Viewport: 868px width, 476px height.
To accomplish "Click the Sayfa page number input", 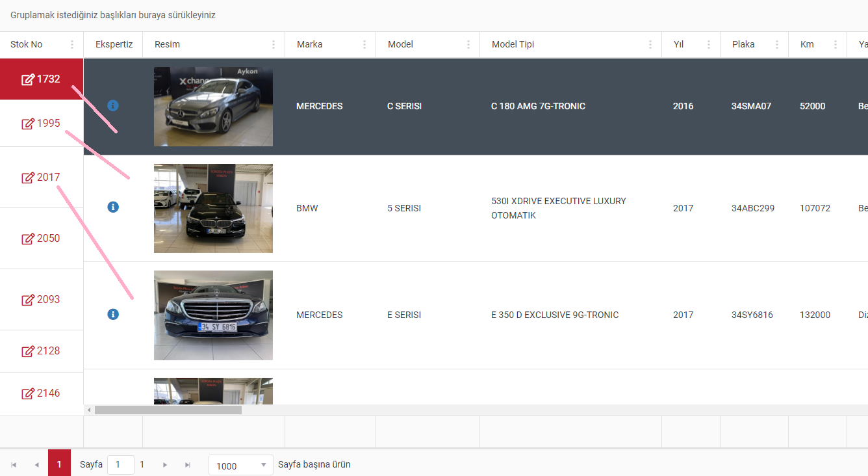I will click(x=120, y=465).
